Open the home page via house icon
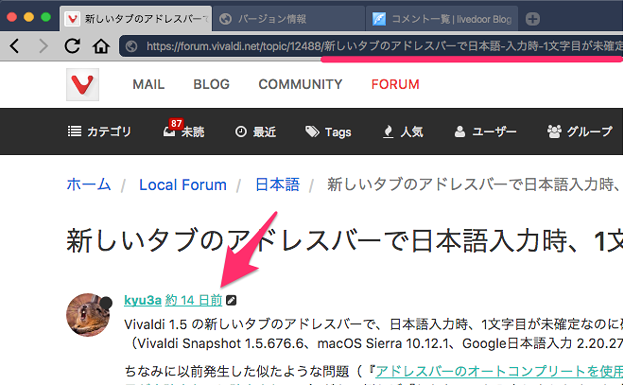 pyautogui.click(x=101, y=46)
